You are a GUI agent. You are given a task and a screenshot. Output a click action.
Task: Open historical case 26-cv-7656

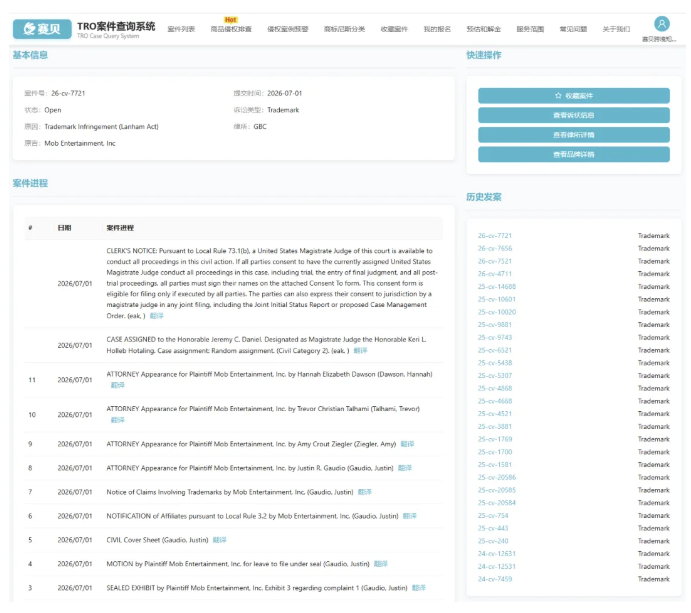[495, 249]
